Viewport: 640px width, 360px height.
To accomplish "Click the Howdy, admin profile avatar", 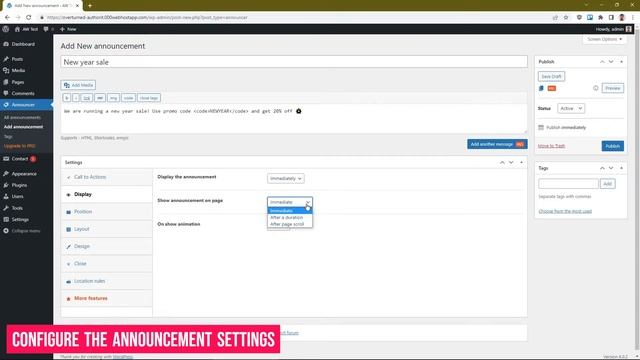I will click(x=629, y=29).
